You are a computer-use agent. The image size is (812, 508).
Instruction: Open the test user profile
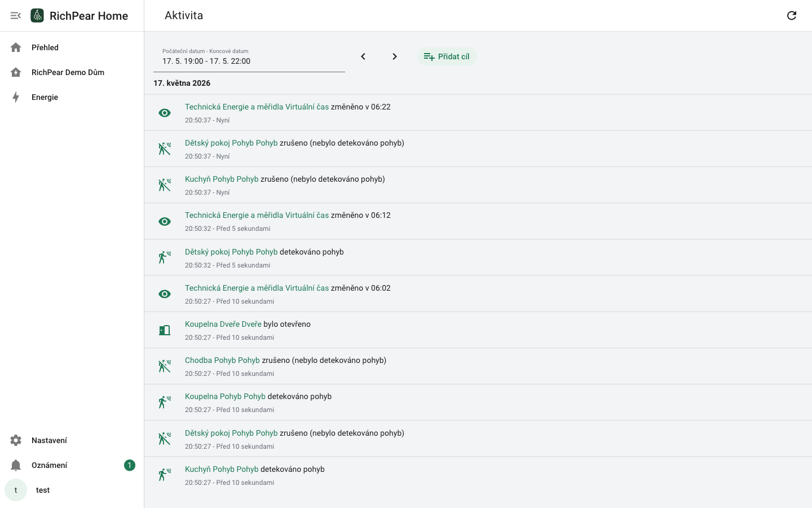(72, 490)
